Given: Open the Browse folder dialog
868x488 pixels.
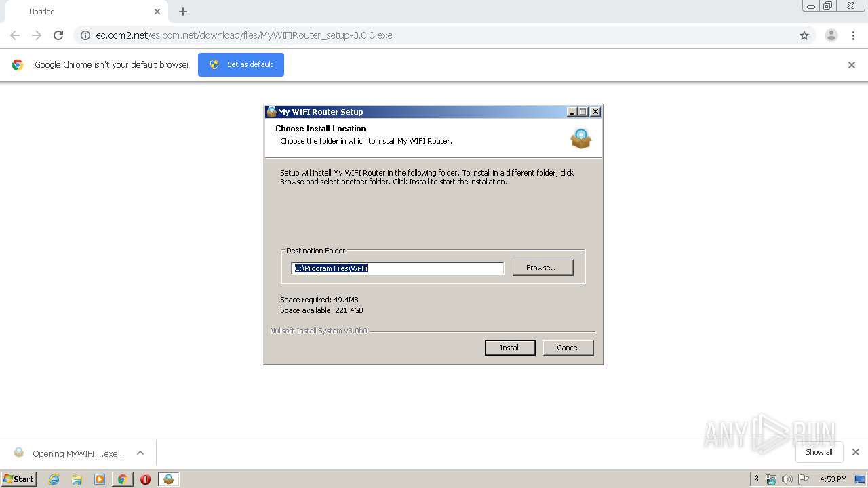Looking at the screenshot, I should click(x=542, y=268).
